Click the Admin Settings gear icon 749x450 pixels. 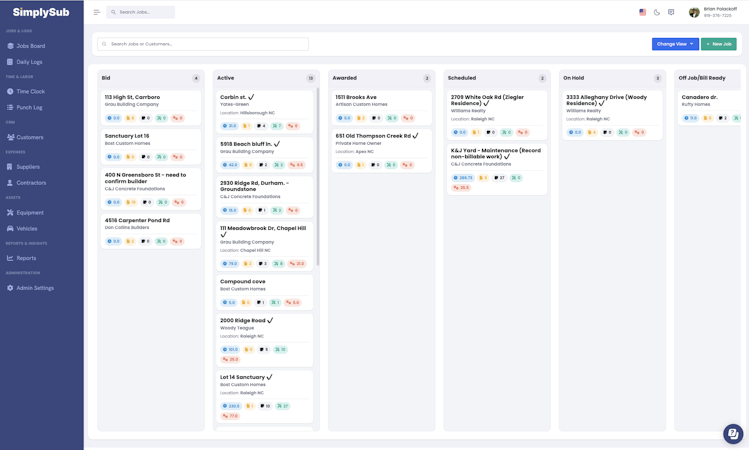click(x=10, y=288)
